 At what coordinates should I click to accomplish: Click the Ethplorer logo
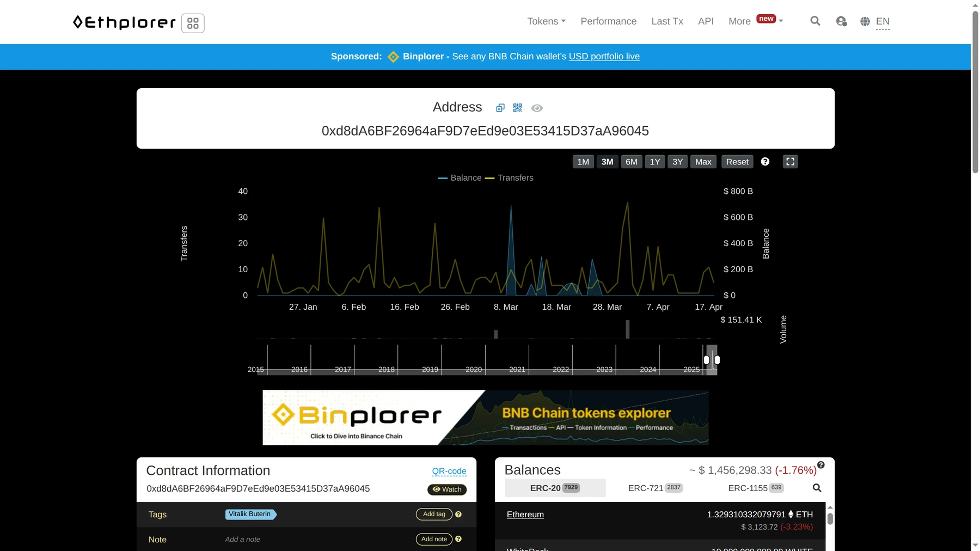click(x=124, y=22)
